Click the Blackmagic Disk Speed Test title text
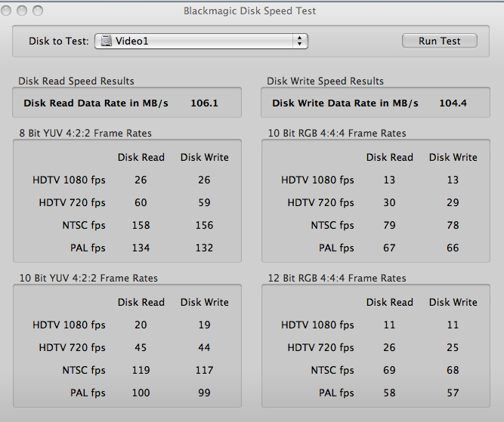 [250, 11]
